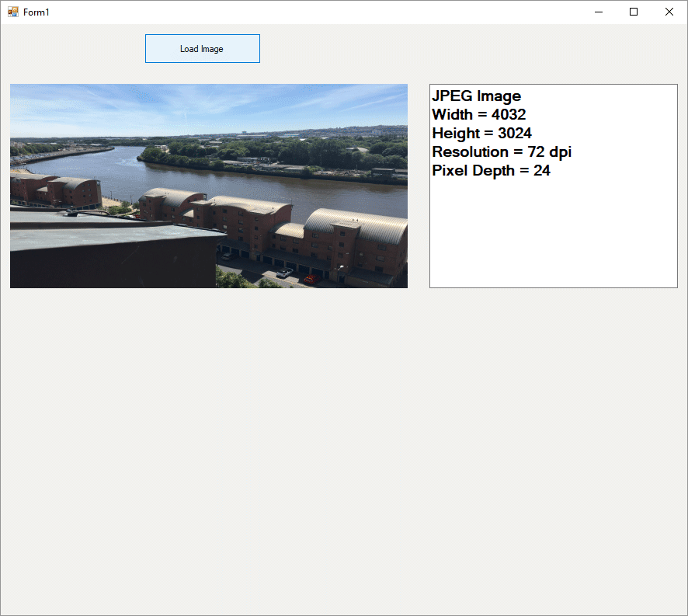Minimize the Form1 window
Viewport: 688px width, 616px height.
(x=599, y=12)
